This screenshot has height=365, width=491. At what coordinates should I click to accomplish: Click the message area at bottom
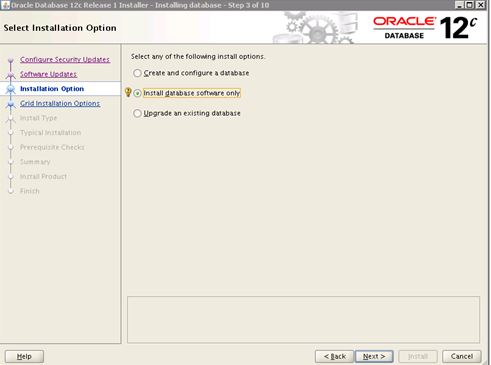pyautogui.click(x=303, y=320)
